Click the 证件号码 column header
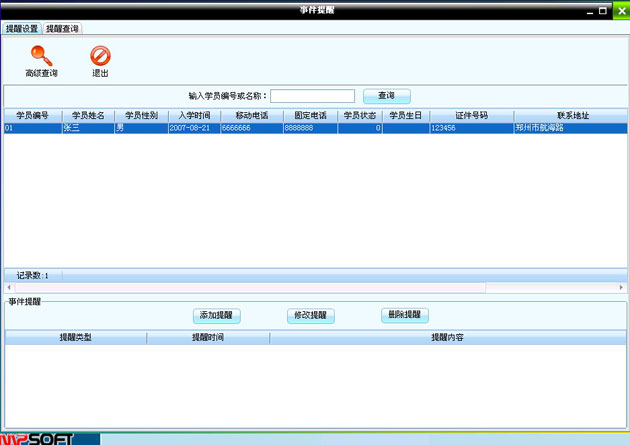Viewport: 630px width, 445px height. [471, 116]
